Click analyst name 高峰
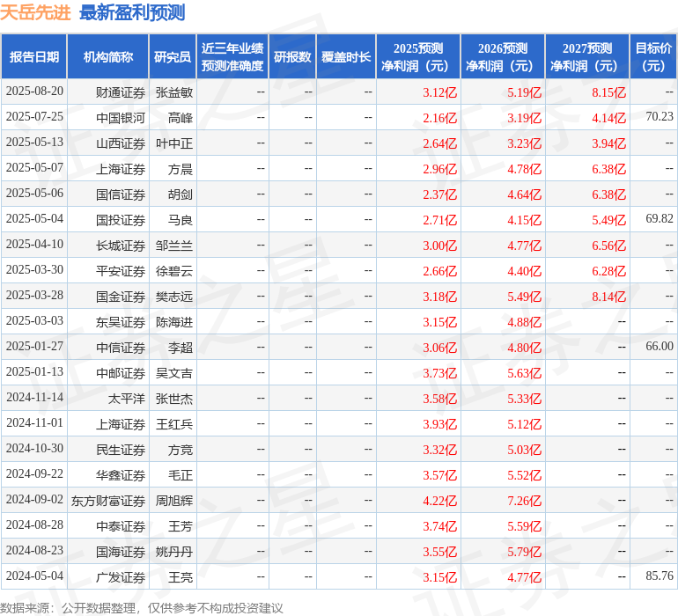Viewport: 678px width, 616px height. click(181, 118)
